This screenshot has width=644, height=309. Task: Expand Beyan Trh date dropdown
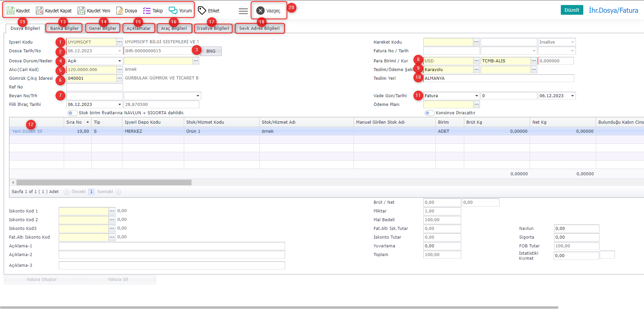198,96
